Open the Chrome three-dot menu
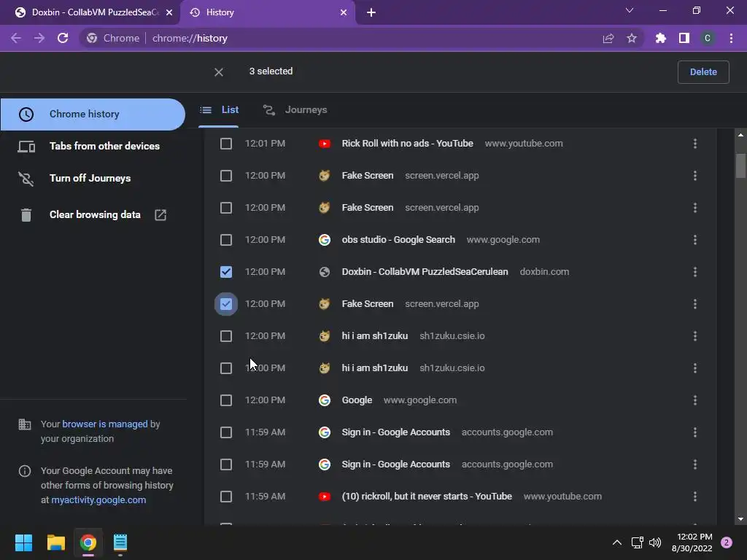 tap(731, 38)
